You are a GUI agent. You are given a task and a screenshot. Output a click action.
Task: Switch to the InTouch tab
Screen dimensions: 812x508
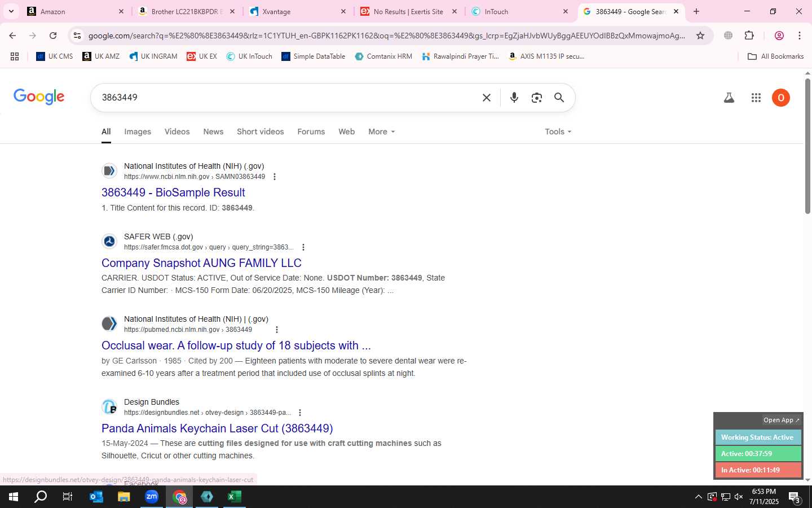click(519, 11)
